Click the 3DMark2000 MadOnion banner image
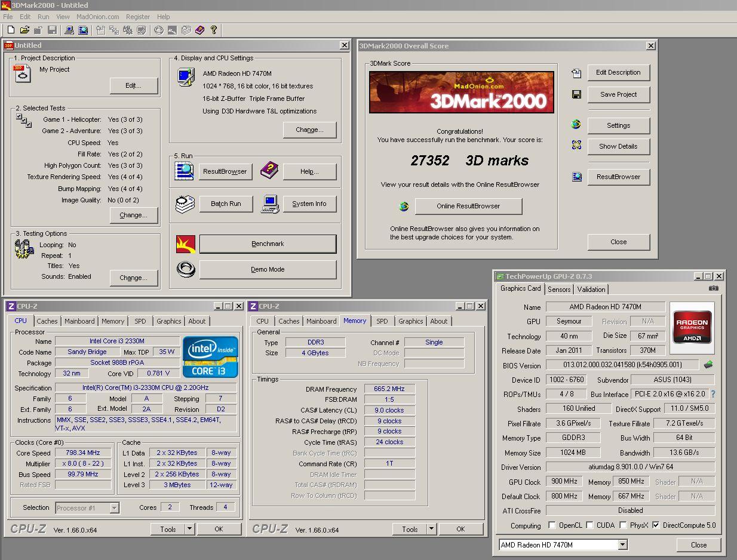 462,92
